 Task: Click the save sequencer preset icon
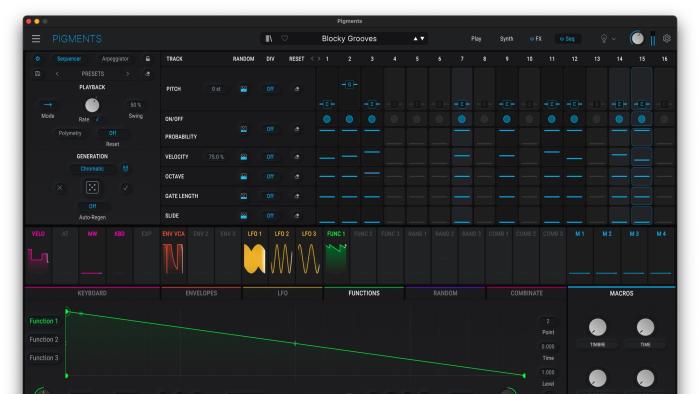coord(38,74)
